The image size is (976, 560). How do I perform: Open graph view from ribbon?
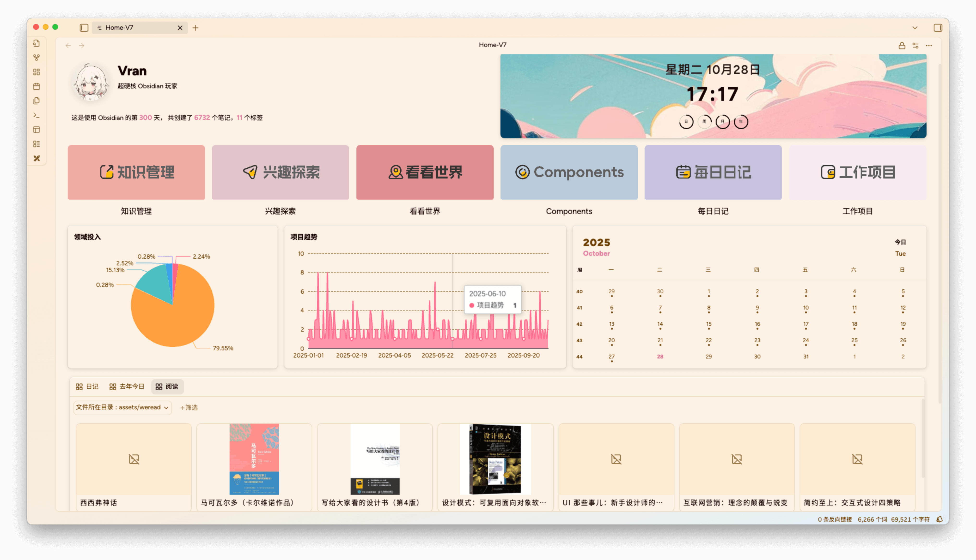(x=37, y=58)
